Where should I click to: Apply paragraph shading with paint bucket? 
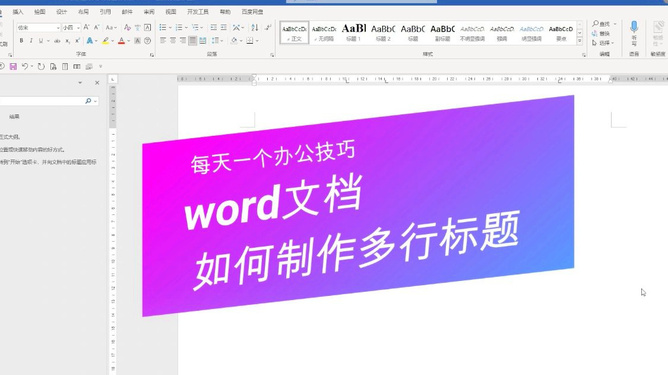[x=234, y=41]
